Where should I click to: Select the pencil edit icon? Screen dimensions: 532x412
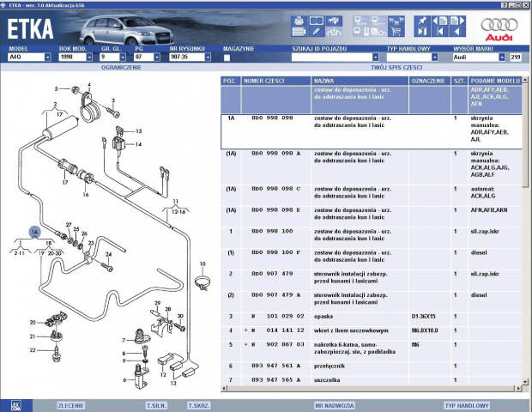(x=317, y=32)
